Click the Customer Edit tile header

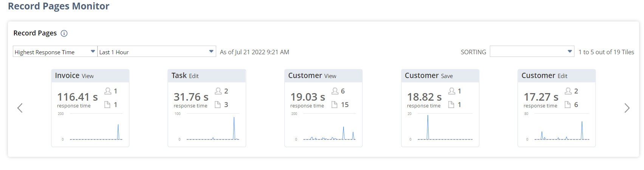(556, 76)
